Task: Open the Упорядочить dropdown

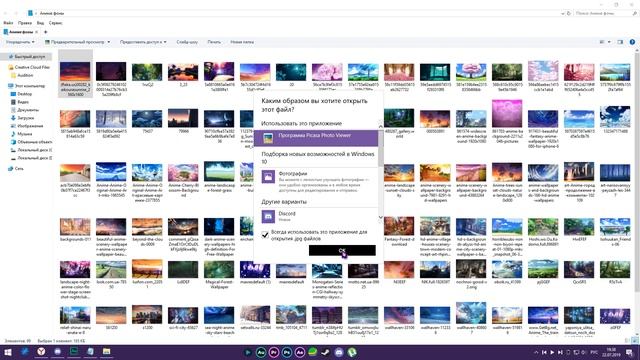Action: [20, 42]
